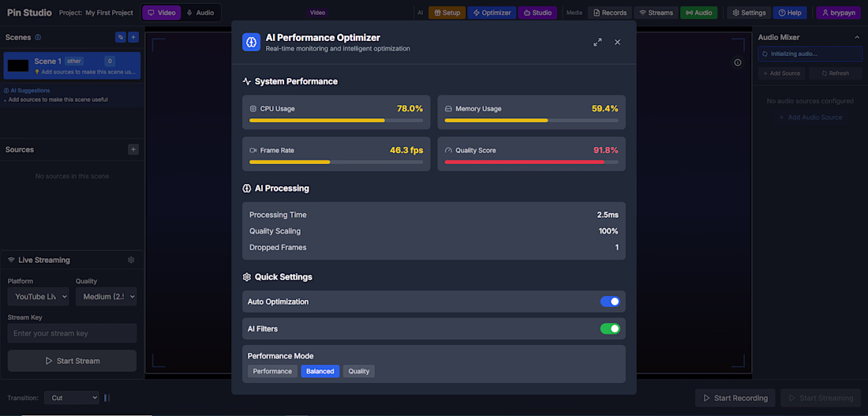This screenshot has height=416, width=868.
Task: Click the Refresh button in Audio Mixer
Action: [835, 73]
